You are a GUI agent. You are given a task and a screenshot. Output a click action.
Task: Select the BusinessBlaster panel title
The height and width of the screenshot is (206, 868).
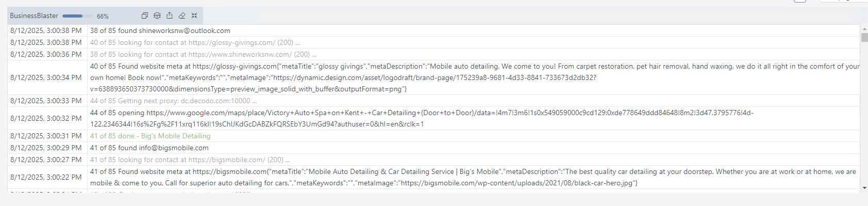tap(34, 16)
